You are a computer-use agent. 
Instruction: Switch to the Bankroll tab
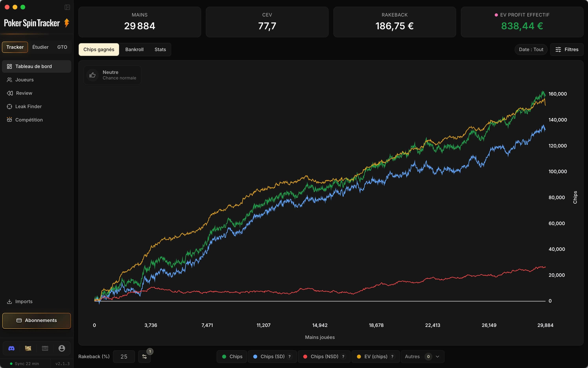[134, 49]
